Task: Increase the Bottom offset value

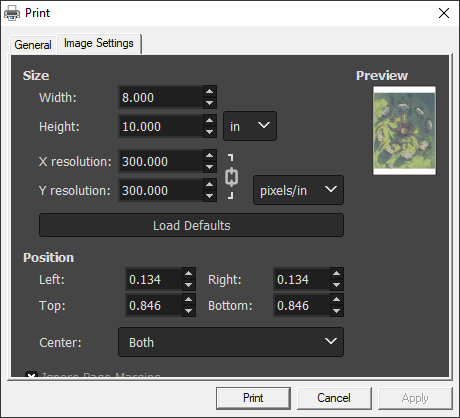Action: coord(337,299)
